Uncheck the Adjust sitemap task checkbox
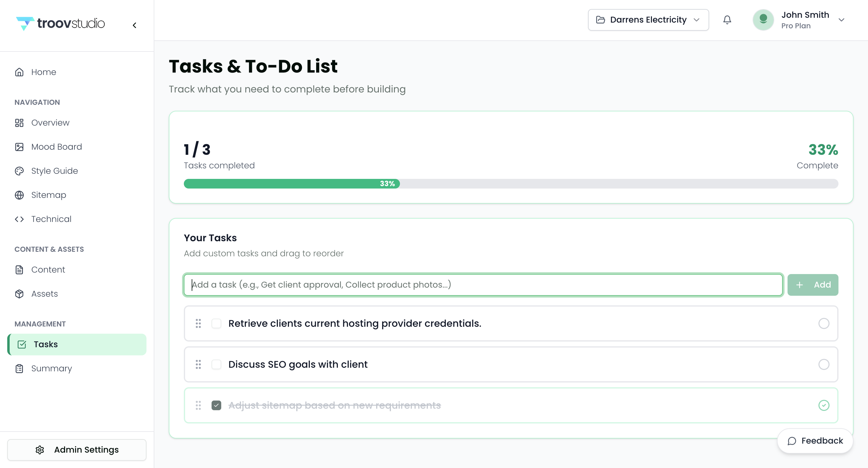The height and width of the screenshot is (468, 868). pyautogui.click(x=216, y=405)
